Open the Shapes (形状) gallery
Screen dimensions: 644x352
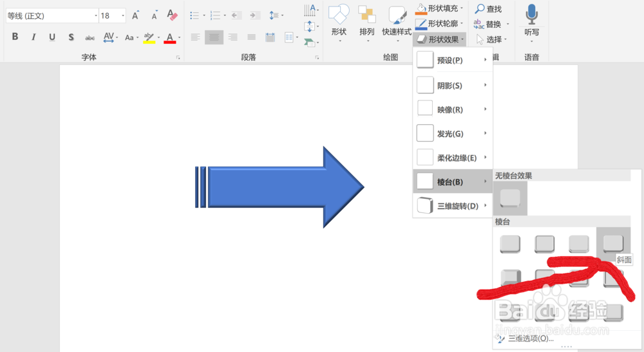point(339,23)
